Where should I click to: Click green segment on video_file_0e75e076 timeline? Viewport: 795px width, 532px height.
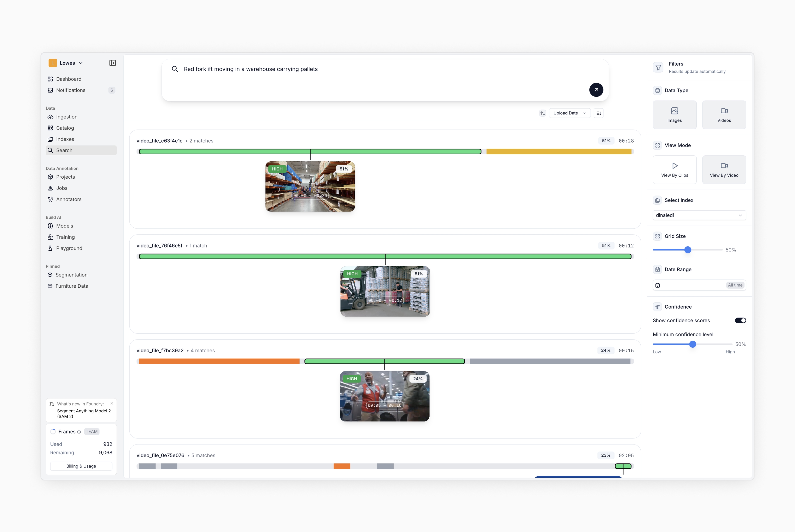pyautogui.click(x=623, y=466)
